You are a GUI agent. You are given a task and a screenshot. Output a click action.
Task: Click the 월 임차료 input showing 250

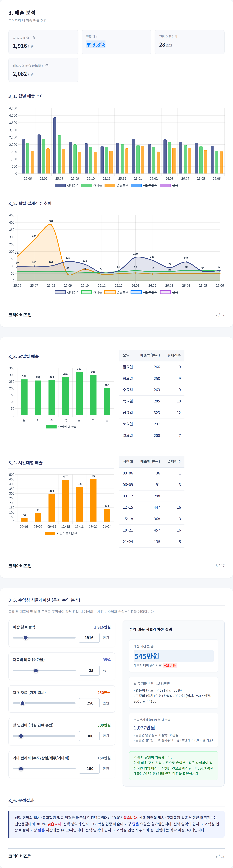(89, 703)
